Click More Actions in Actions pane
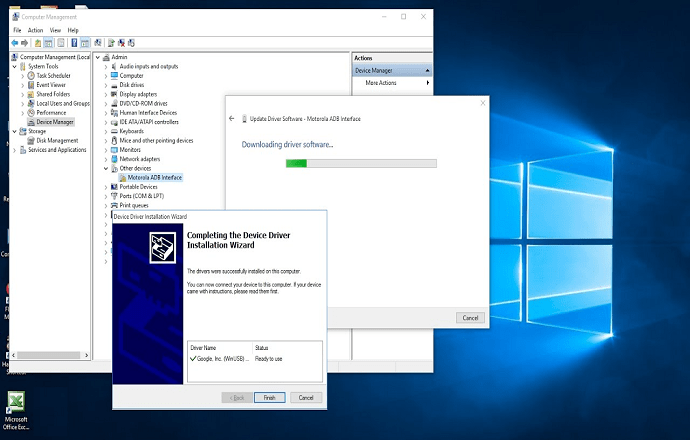 381,83
